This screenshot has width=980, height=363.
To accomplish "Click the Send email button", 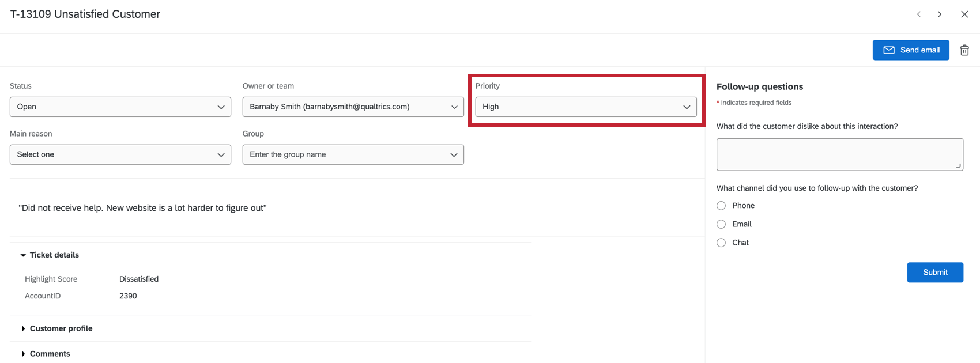I will (911, 50).
